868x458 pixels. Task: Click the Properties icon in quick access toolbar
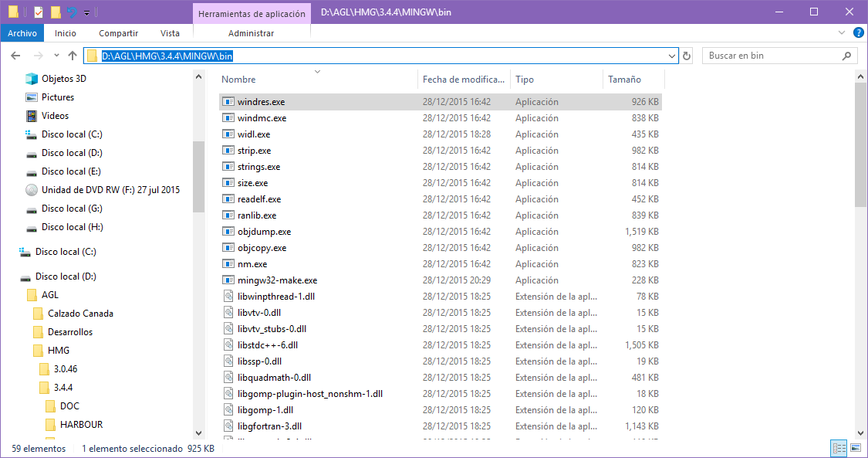pyautogui.click(x=39, y=12)
